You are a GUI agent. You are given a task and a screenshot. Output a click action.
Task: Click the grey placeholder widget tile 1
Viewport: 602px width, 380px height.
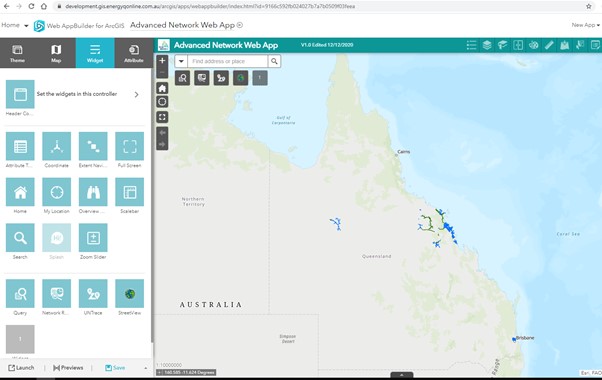tap(20, 339)
